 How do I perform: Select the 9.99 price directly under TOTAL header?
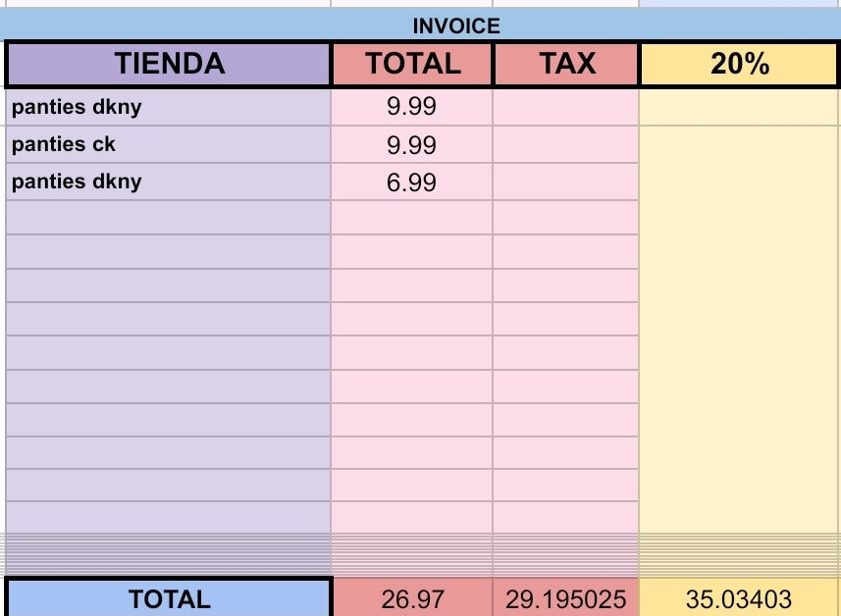point(412,107)
